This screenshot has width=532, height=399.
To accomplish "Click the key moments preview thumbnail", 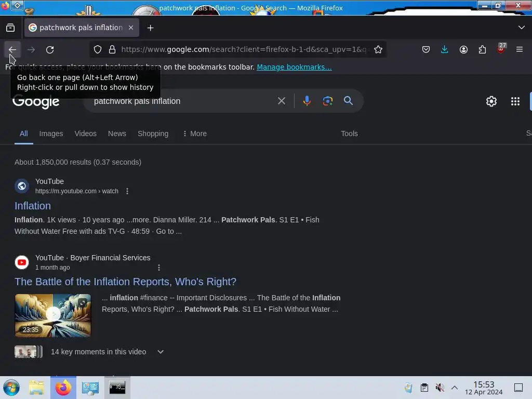I will coord(29,352).
